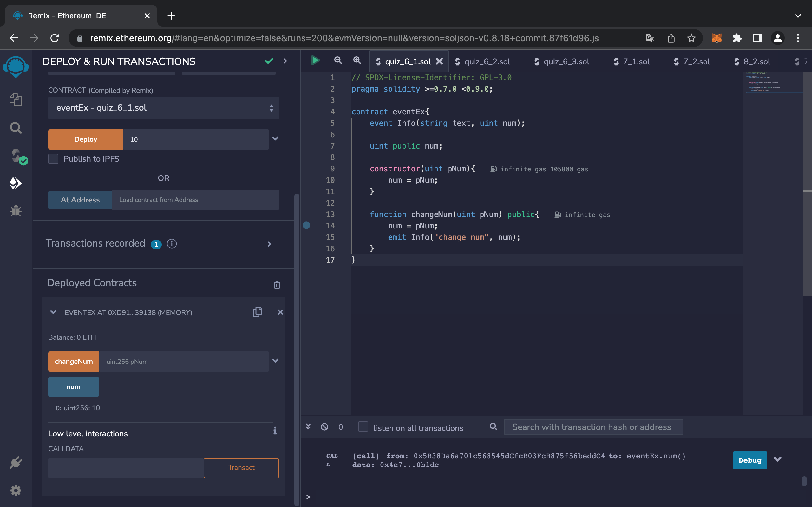Zoom out the editor font
Image resolution: width=812 pixels, height=507 pixels.
pos(338,61)
